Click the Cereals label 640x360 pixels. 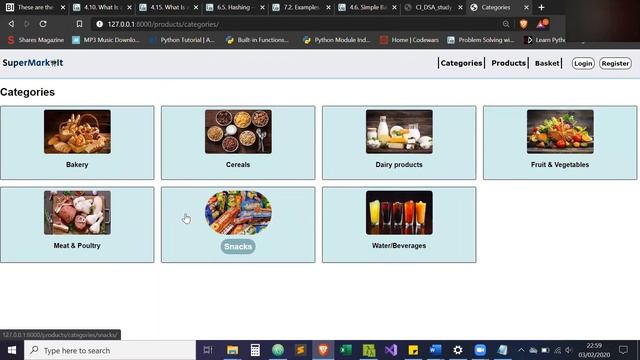tap(238, 164)
